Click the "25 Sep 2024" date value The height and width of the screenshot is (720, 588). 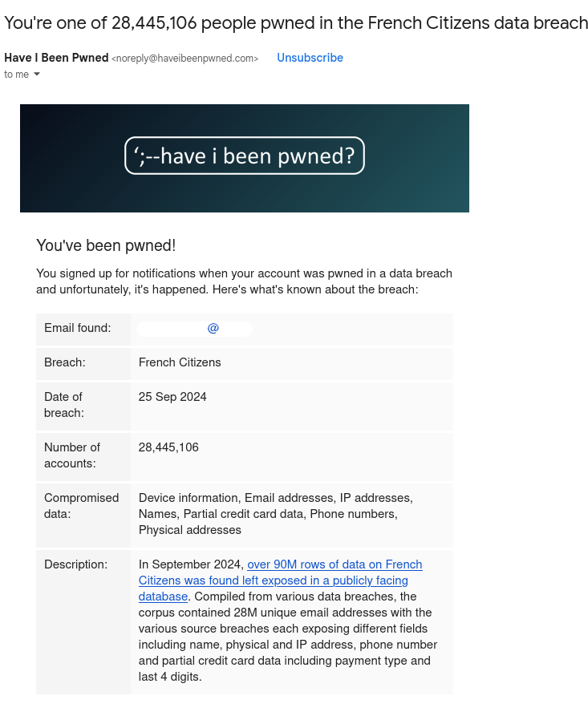(172, 397)
